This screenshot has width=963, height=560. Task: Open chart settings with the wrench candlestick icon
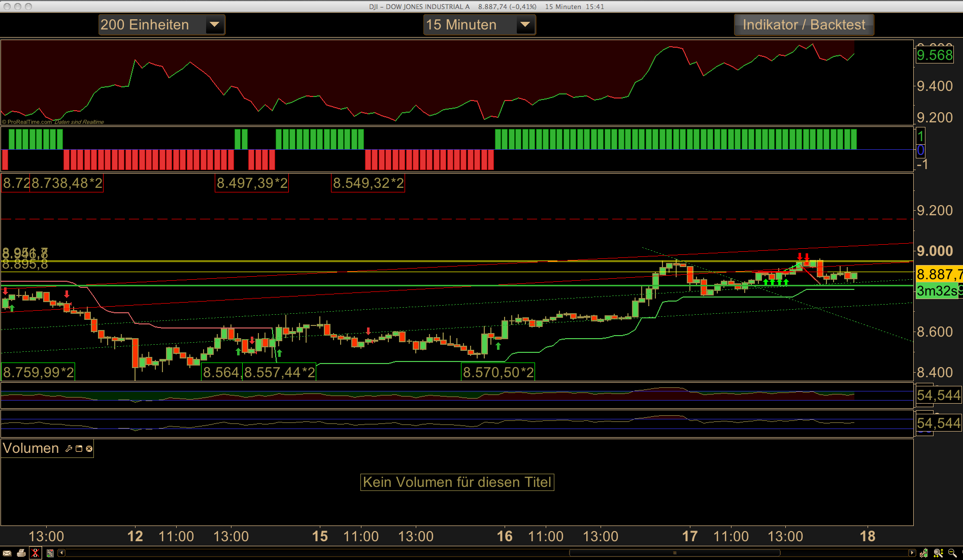pos(924,553)
